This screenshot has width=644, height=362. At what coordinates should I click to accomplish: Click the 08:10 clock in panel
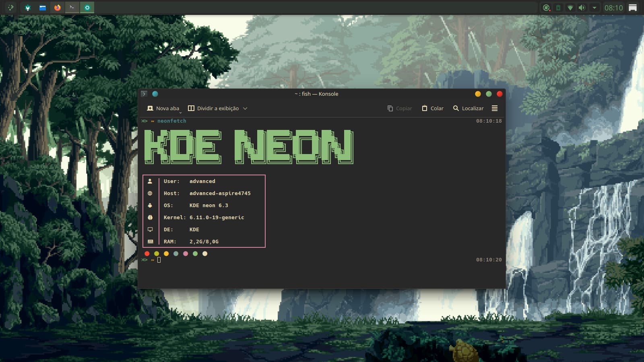coord(613,8)
